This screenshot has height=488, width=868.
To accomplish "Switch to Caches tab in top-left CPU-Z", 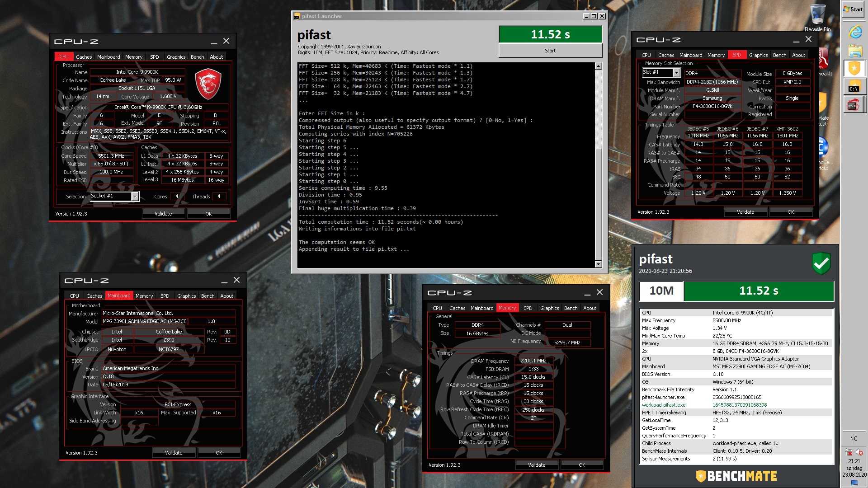I will pyautogui.click(x=84, y=57).
